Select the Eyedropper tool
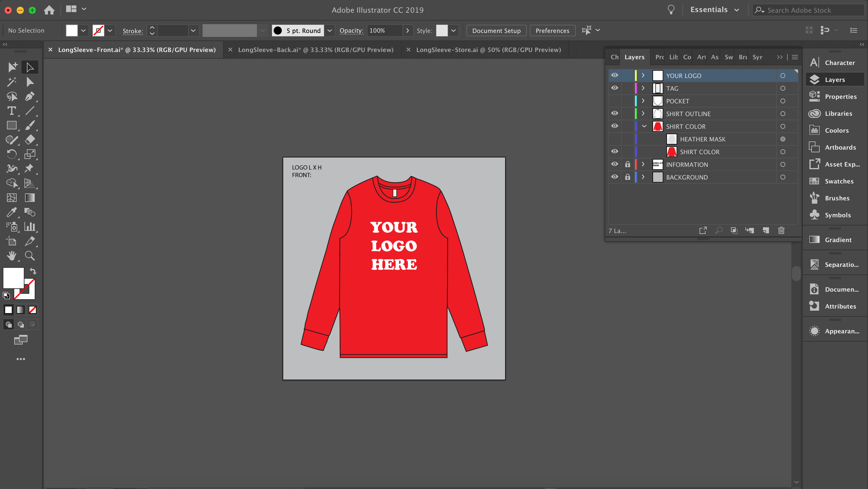The image size is (868, 489). (x=11, y=212)
